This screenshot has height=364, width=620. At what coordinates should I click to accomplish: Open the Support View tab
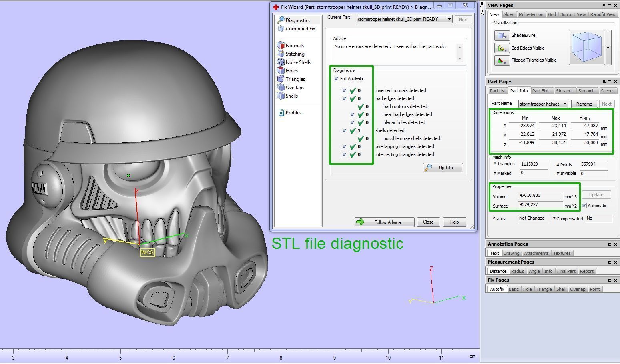point(573,14)
